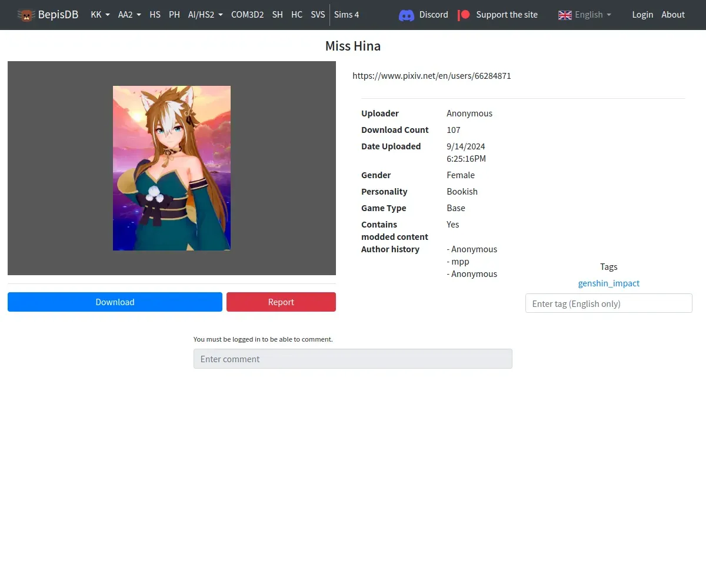Viewport: 706px width, 588px height.
Task: Open the genshin_impact tag
Action: click(x=609, y=283)
